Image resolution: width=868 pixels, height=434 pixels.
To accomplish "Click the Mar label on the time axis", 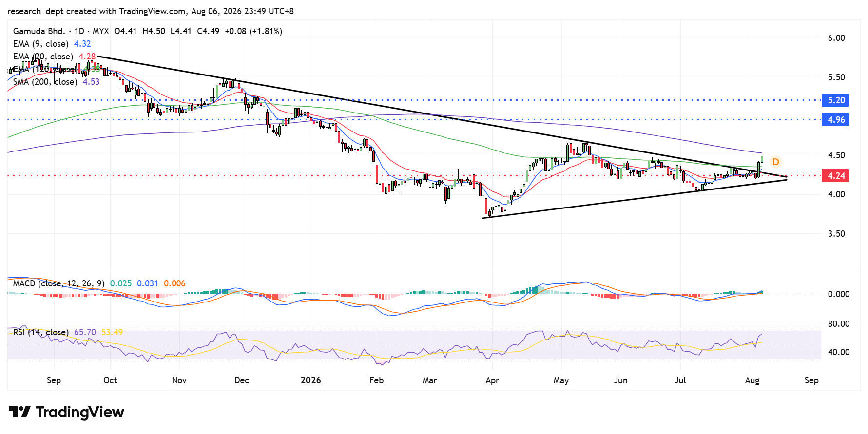I will pyautogui.click(x=429, y=380).
